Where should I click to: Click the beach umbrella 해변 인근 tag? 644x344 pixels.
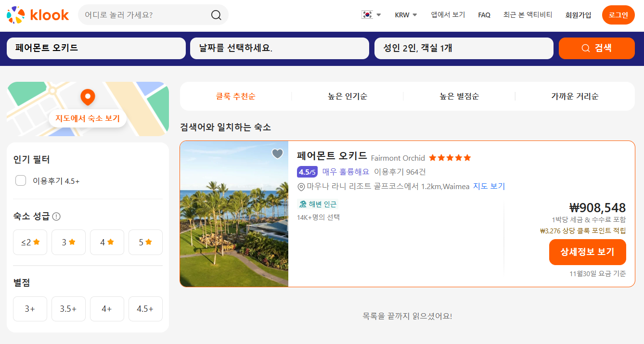coord(318,204)
